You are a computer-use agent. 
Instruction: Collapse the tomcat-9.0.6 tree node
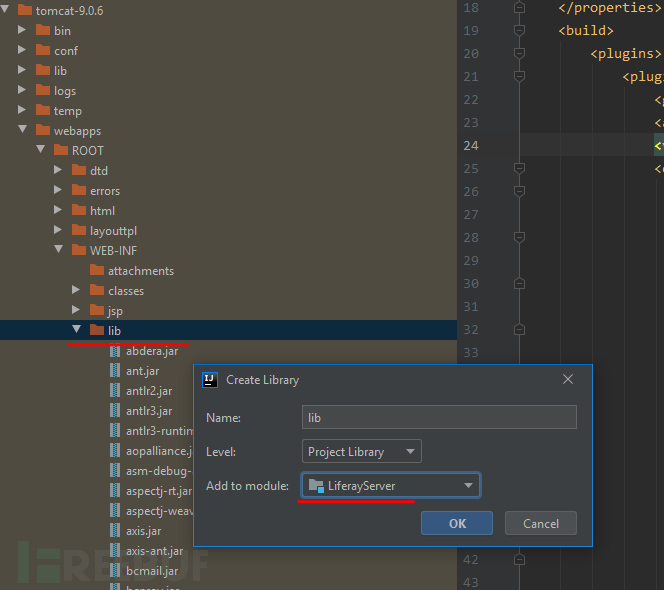point(5,9)
